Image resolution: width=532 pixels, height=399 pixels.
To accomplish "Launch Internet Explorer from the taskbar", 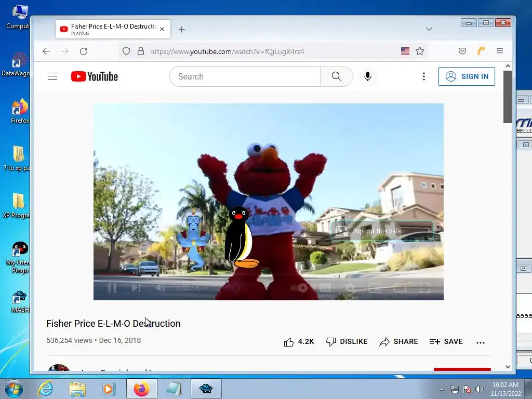I will 45,389.
